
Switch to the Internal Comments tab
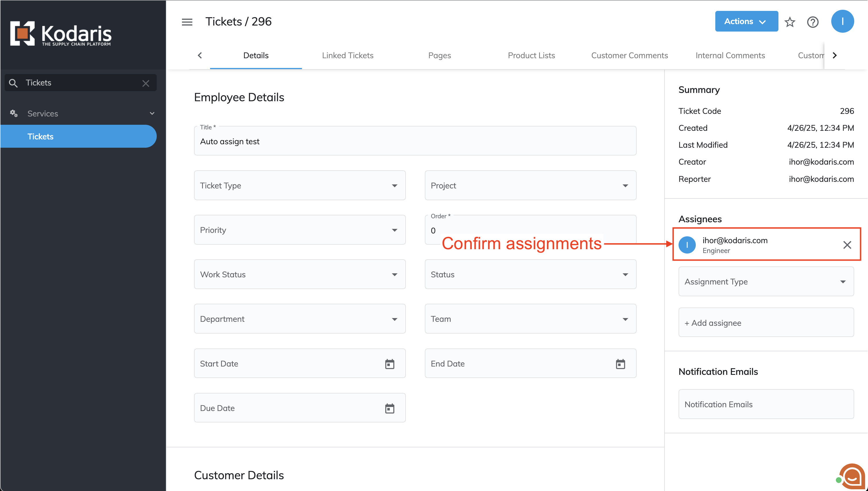pyautogui.click(x=730, y=56)
